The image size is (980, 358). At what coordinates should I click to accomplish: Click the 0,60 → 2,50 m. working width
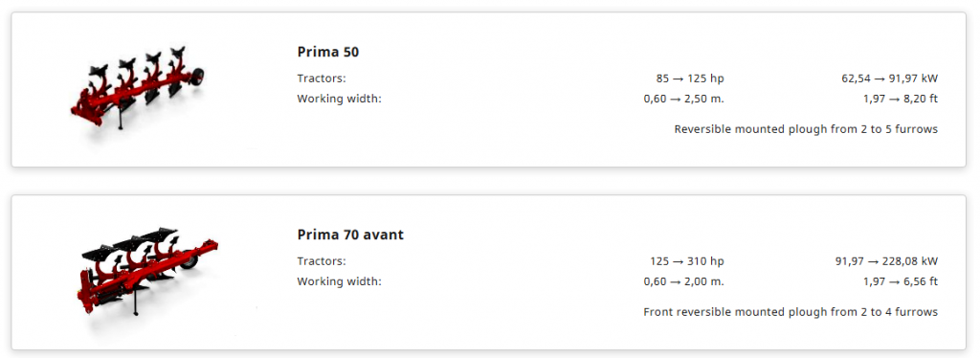(x=683, y=99)
